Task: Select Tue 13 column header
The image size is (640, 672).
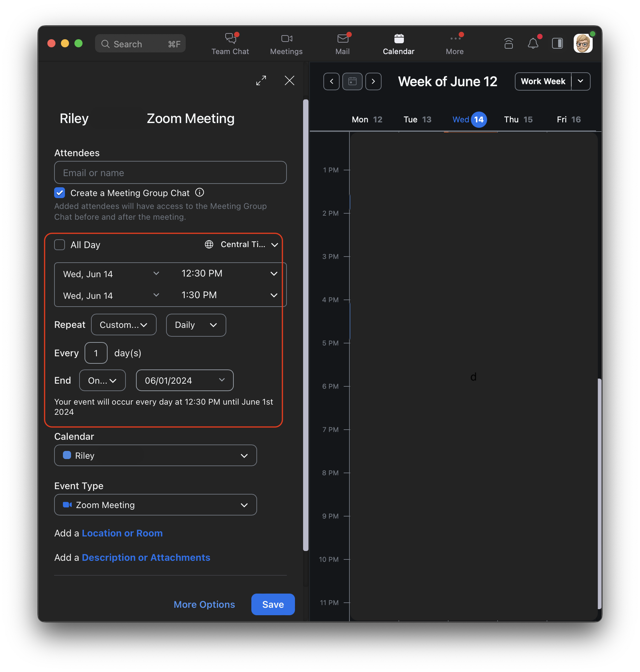Action: 417,120
